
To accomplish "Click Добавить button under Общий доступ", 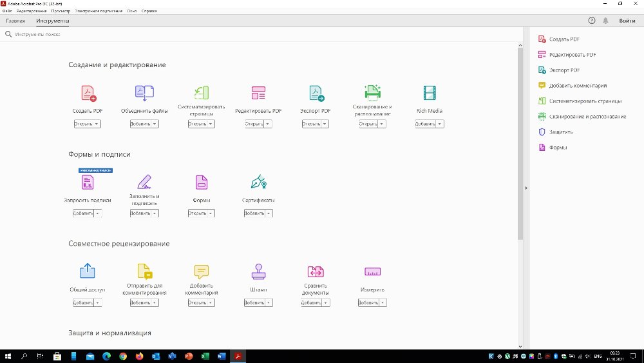I will pos(83,302).
